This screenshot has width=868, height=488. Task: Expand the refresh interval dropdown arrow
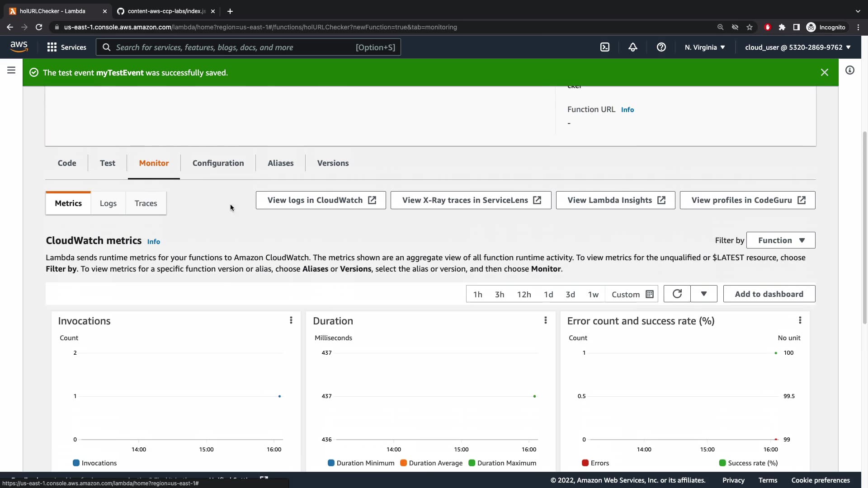[x=703, y=294]
